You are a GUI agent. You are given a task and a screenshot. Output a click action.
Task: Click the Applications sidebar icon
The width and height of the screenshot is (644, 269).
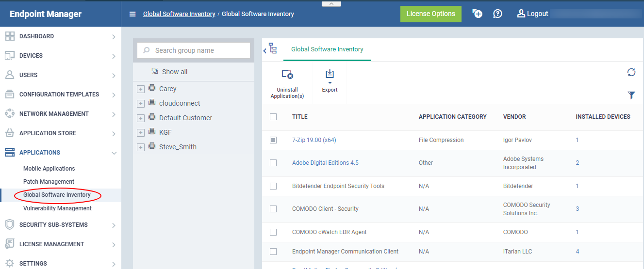[10, 153]
